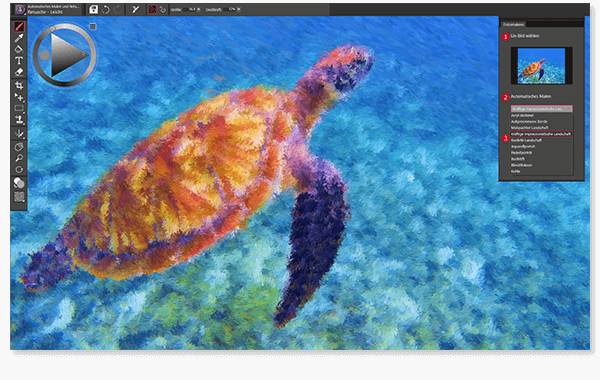
Task: Open the brush category 'Retusche - Leicht' selector
Action: pos(53,10)
